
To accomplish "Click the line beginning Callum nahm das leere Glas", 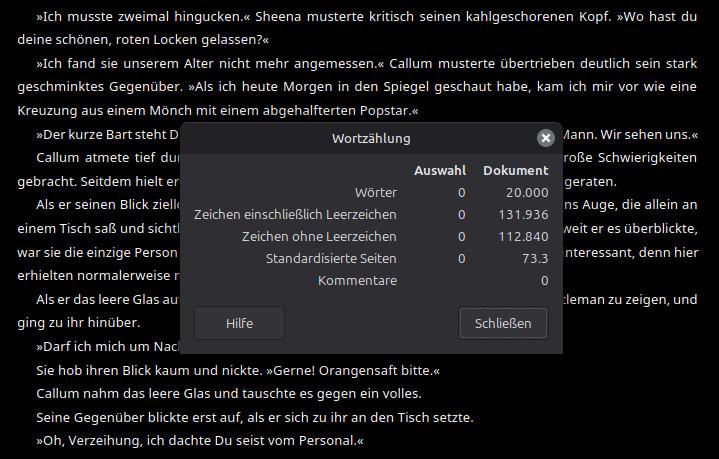I will [x=228, y=393].
